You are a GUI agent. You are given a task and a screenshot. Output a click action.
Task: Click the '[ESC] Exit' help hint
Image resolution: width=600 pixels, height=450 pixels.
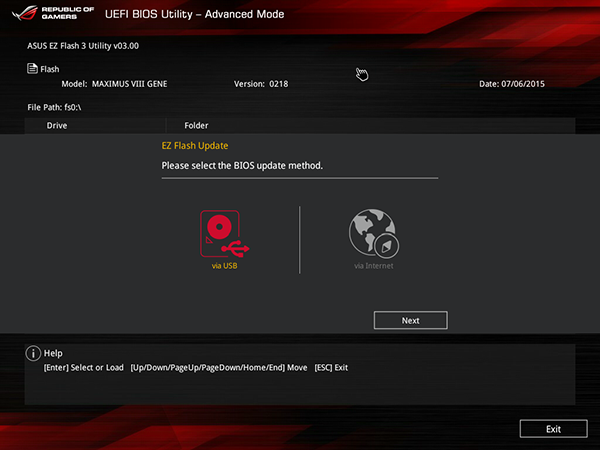click(331, 368)
